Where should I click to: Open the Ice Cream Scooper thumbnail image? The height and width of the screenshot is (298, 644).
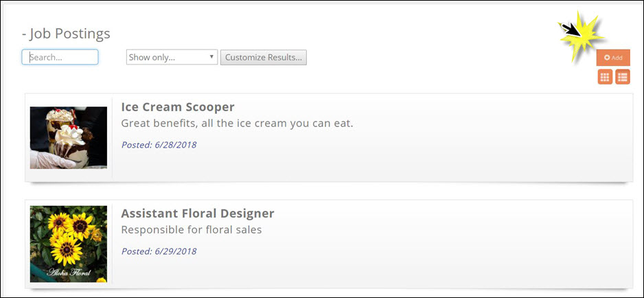(69, 137)
